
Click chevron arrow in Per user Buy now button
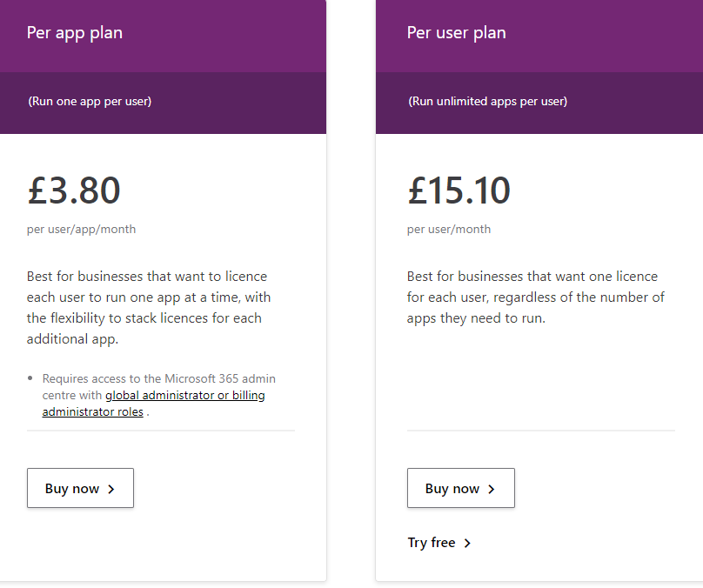[492, 489]
